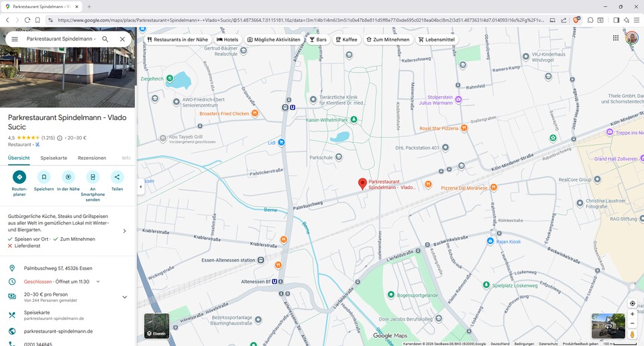Click the phone number 0201 344845
Viewport: 644px width, 346px height.
pyautogui.click(x=38, y=344)
